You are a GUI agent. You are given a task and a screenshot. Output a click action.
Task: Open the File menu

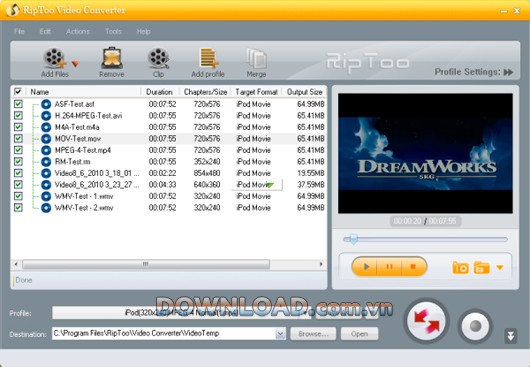pos(19,31)
